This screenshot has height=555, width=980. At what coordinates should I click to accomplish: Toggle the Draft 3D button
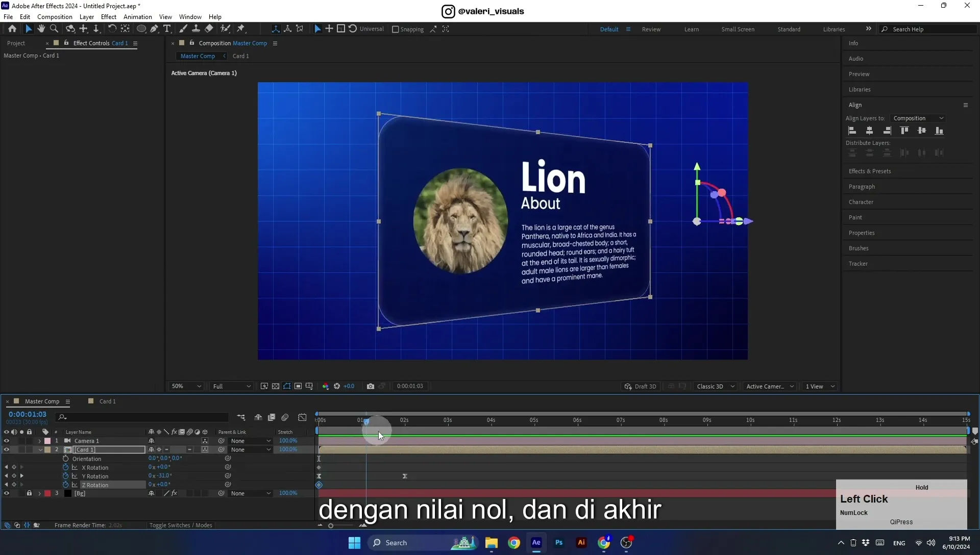point(641,386)
